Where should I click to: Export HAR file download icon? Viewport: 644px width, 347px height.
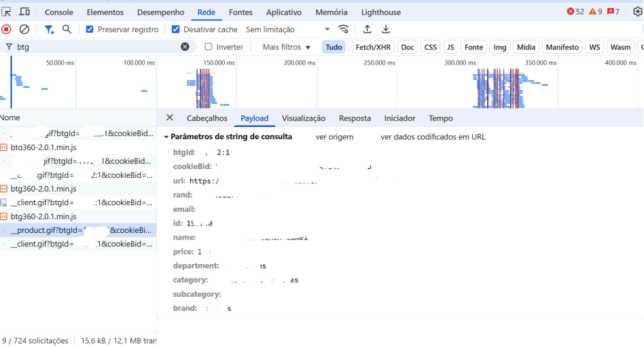pyautogui.click(x=386, y=29)
